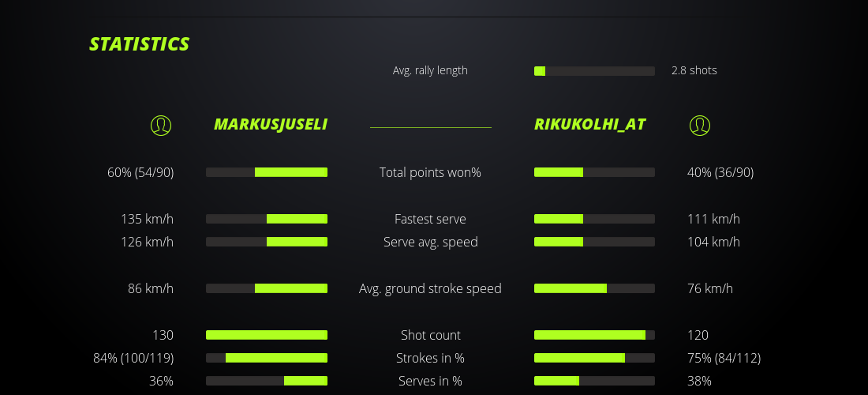Click the 75% (84/112) strokes value

pos(724,358)
